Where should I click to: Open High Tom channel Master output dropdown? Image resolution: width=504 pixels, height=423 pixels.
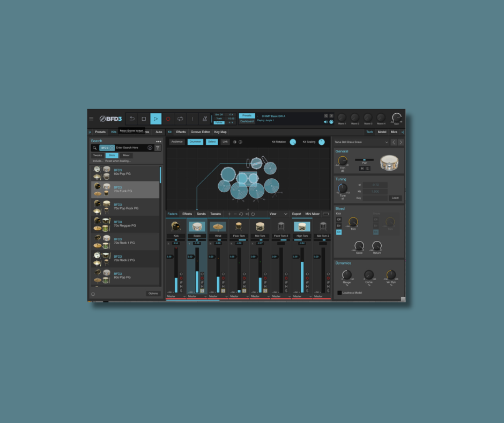point(302,296)
